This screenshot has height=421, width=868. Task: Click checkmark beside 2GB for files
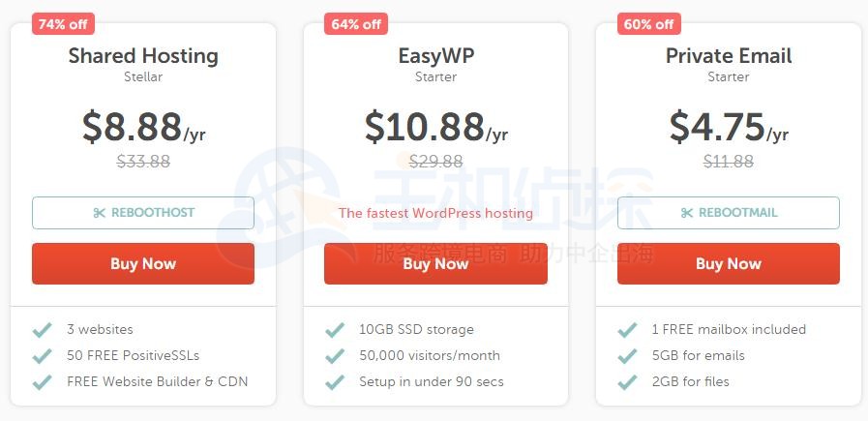tap(627, 382)
